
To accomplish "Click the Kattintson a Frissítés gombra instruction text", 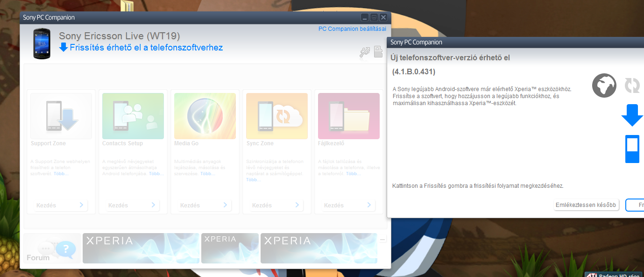I will point(478,185).
